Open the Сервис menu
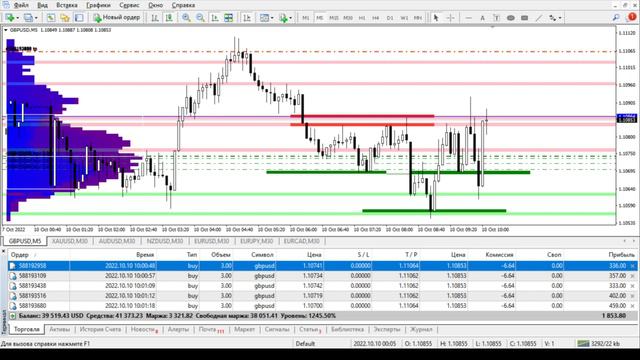The height and width of the screenshot is (360, 640). [129, 5]
